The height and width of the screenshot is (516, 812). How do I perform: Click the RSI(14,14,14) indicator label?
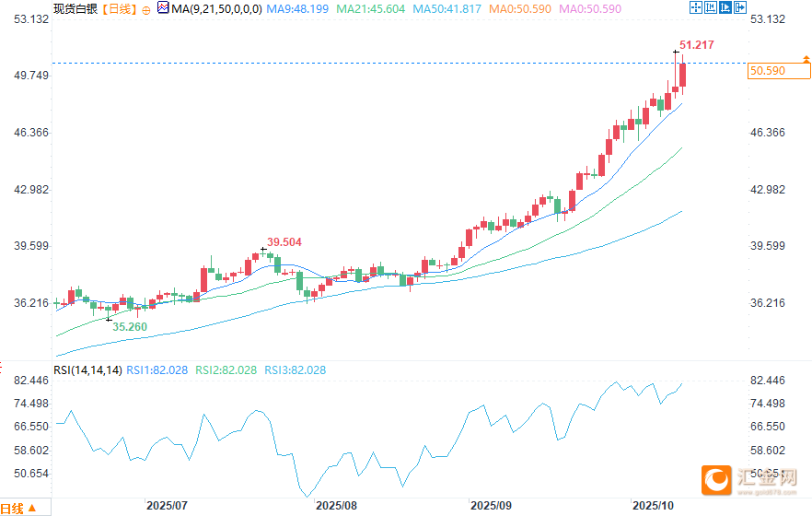(x=87, y=369)
